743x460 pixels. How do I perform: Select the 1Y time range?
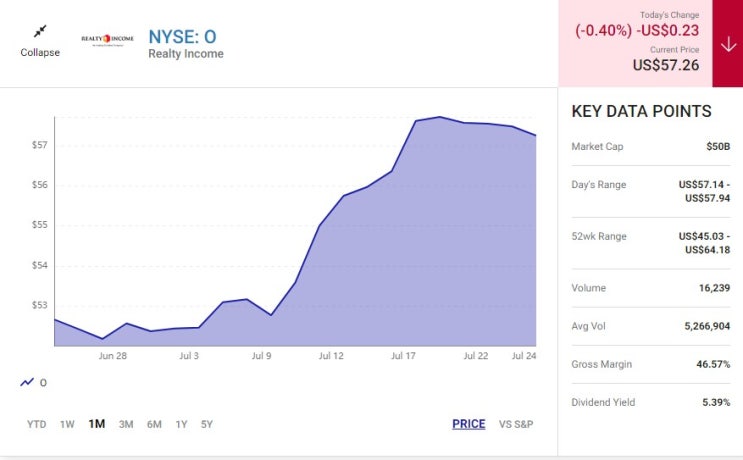(181, 424)
